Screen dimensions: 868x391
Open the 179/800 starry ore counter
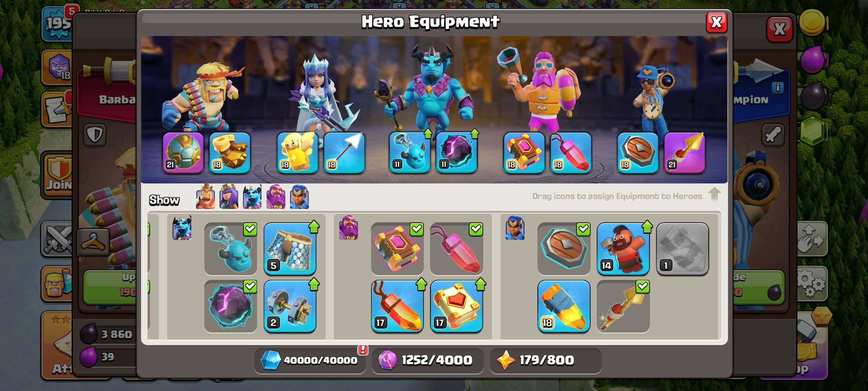pos(546,360)
